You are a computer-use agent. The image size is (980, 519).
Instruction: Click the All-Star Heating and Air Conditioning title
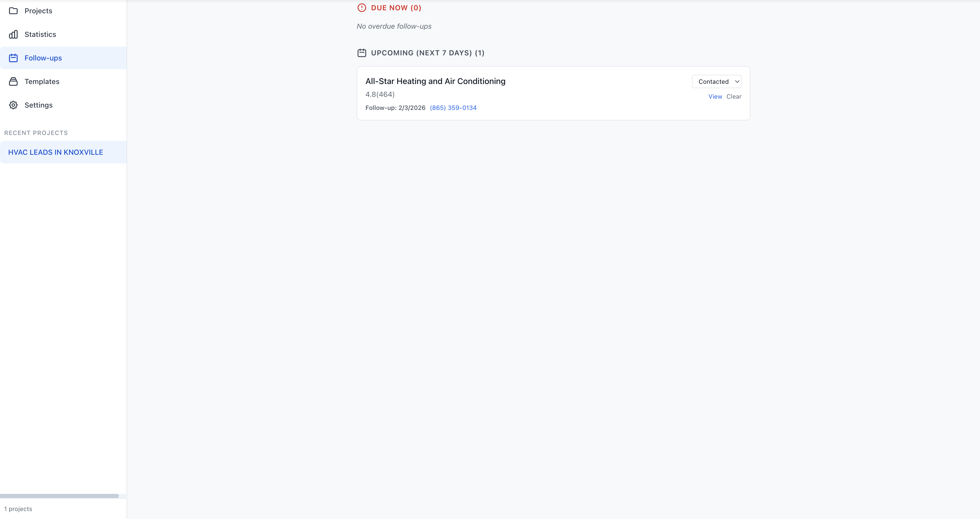pos(435,81)
